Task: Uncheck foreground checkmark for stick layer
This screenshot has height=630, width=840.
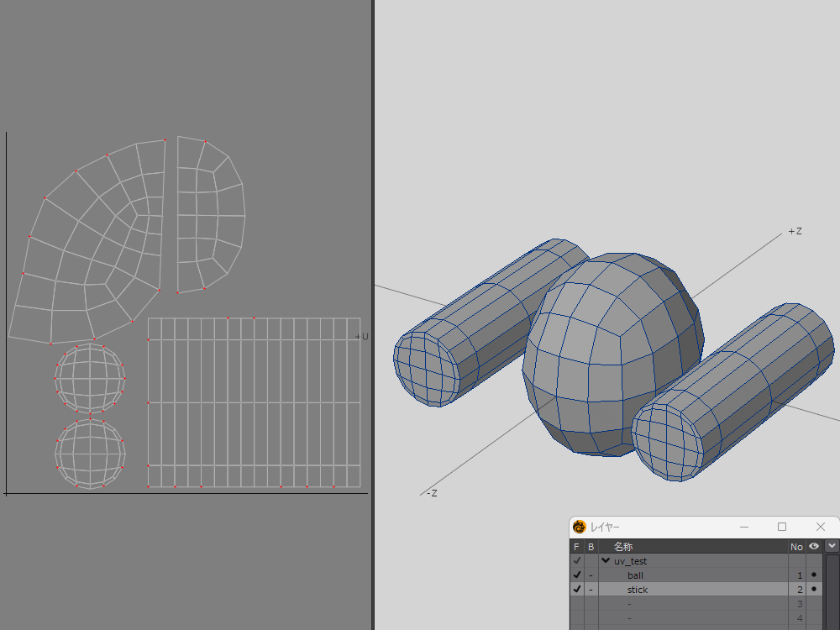Action: click(x=576, y=590)
